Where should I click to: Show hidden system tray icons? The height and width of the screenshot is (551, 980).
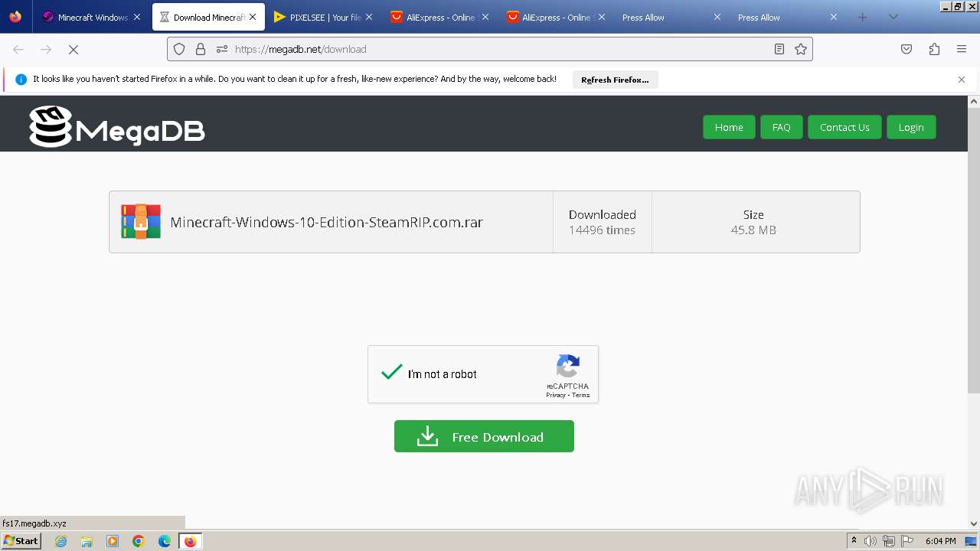click(854, 541)
